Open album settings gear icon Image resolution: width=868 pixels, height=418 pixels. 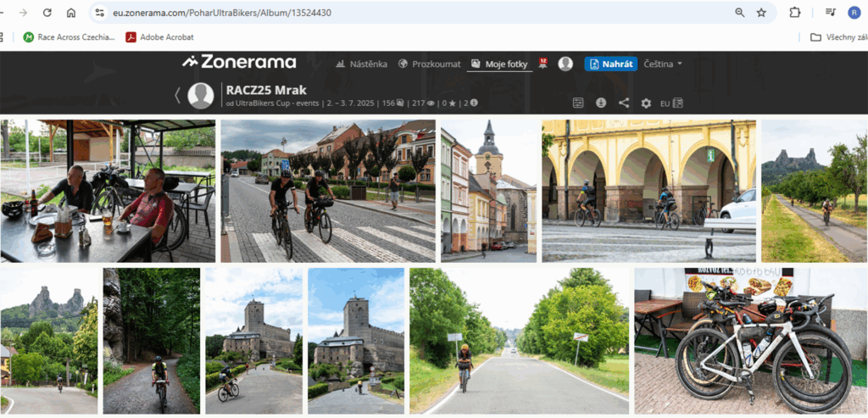coord(646,103)
